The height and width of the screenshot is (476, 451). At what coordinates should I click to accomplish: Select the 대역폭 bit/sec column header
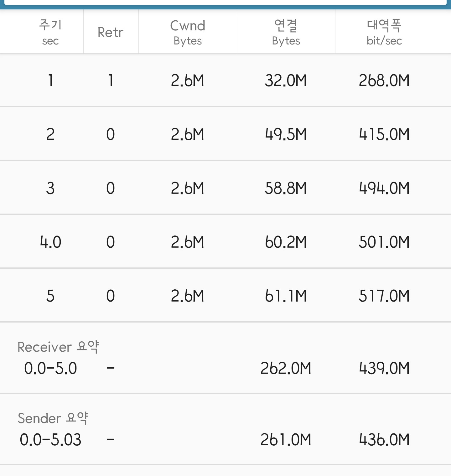[x=384, y=32]
